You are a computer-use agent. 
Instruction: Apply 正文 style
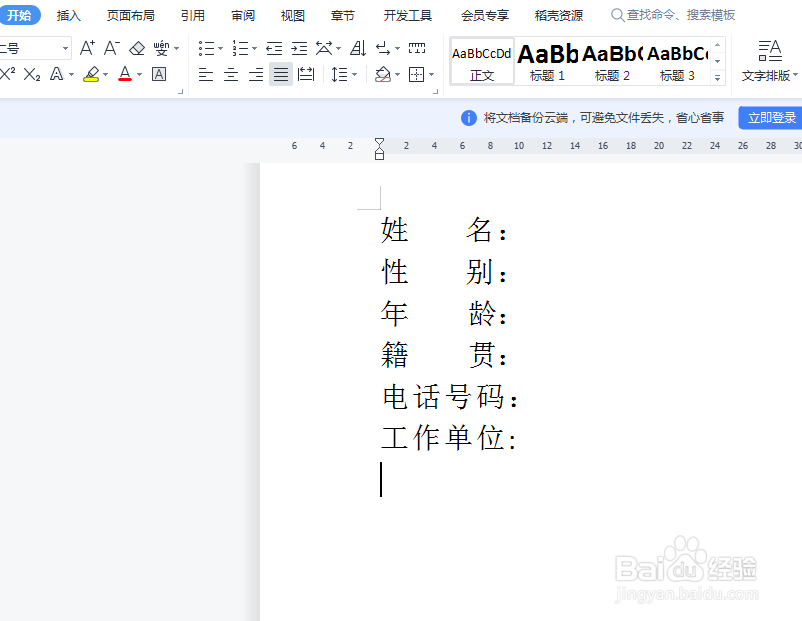[481, 61]
